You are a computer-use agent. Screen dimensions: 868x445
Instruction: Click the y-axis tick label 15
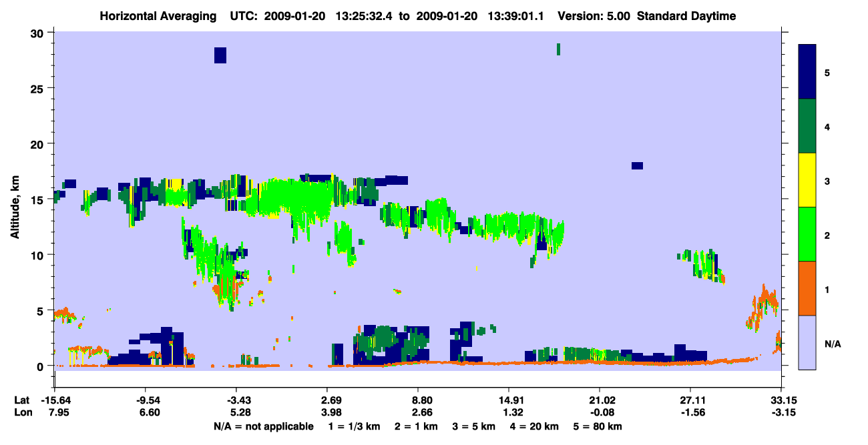(38, 199)
